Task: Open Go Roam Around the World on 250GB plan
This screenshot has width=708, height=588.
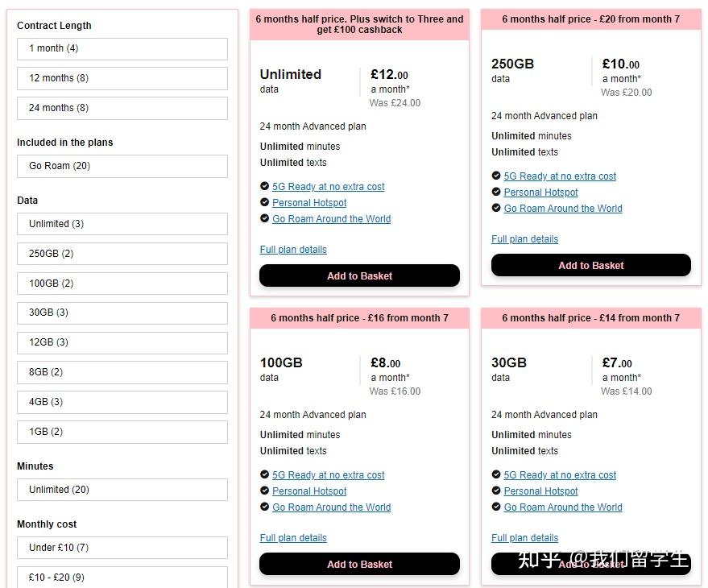Action: coord(563,209)
